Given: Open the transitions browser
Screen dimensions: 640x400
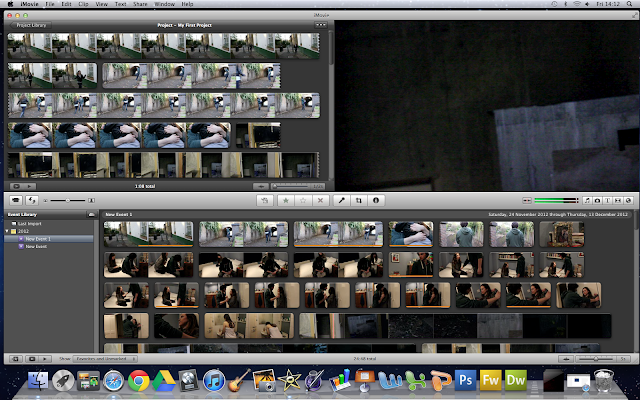Looking at the screenshot, I should (x=618, y=200).
